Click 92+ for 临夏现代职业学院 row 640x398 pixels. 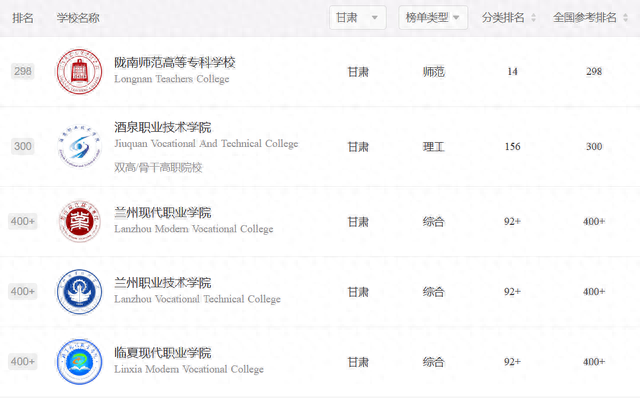pos(512,362)
